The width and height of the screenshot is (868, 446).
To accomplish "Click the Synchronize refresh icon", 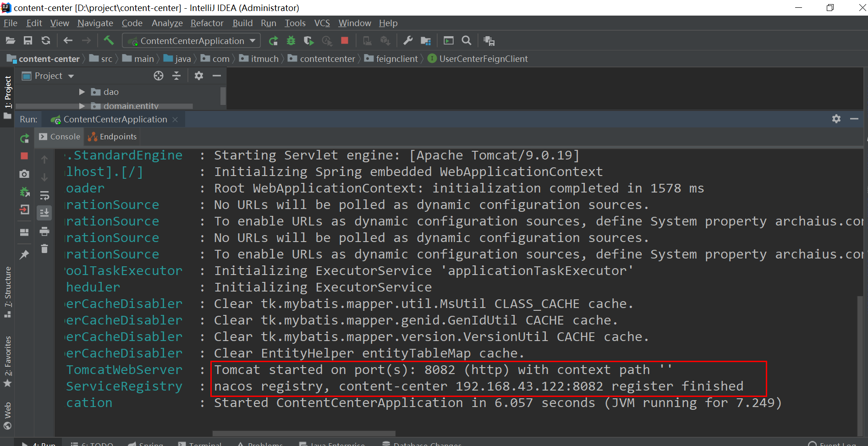I will coord(46,41).
